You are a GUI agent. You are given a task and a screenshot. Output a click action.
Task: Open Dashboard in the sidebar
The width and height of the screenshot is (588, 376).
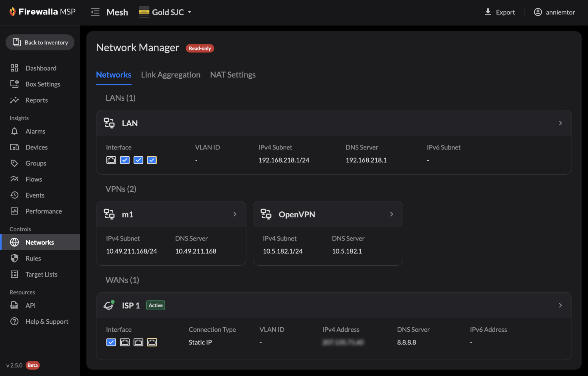coord(41,68)
